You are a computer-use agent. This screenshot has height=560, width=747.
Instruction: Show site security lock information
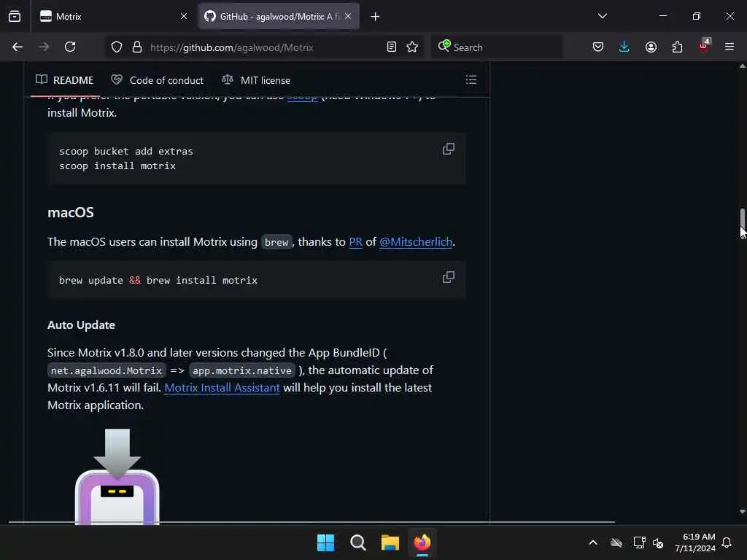tap(137, 47)
